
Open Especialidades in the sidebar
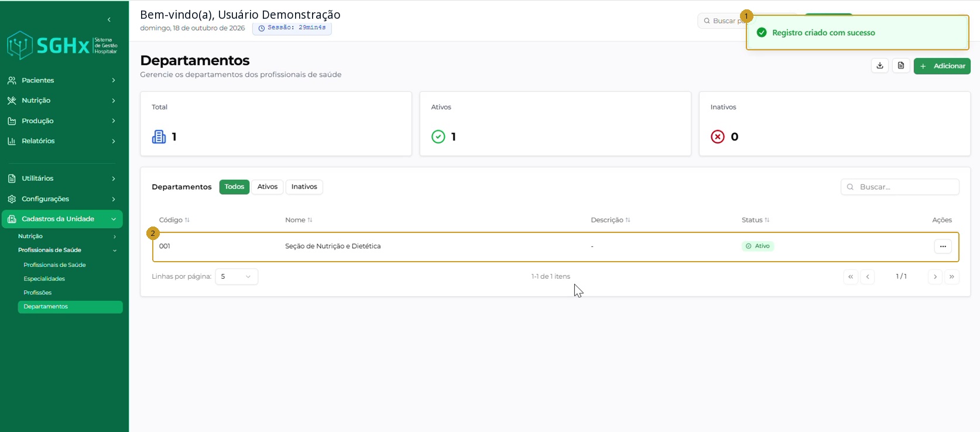pos(44,279)
